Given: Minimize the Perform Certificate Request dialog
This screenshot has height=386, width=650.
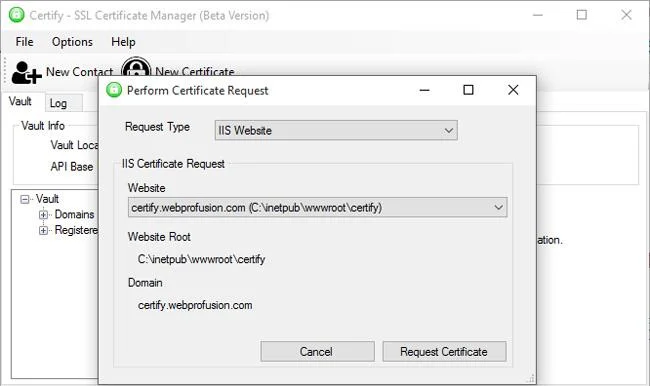Looking at the screenshot, I should pos(424,90).
